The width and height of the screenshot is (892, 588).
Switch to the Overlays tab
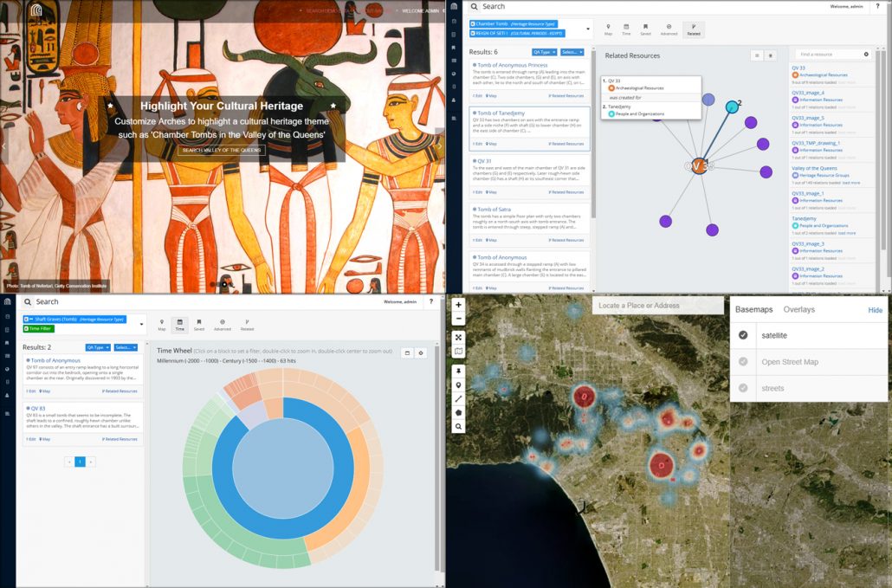(798, 309)
